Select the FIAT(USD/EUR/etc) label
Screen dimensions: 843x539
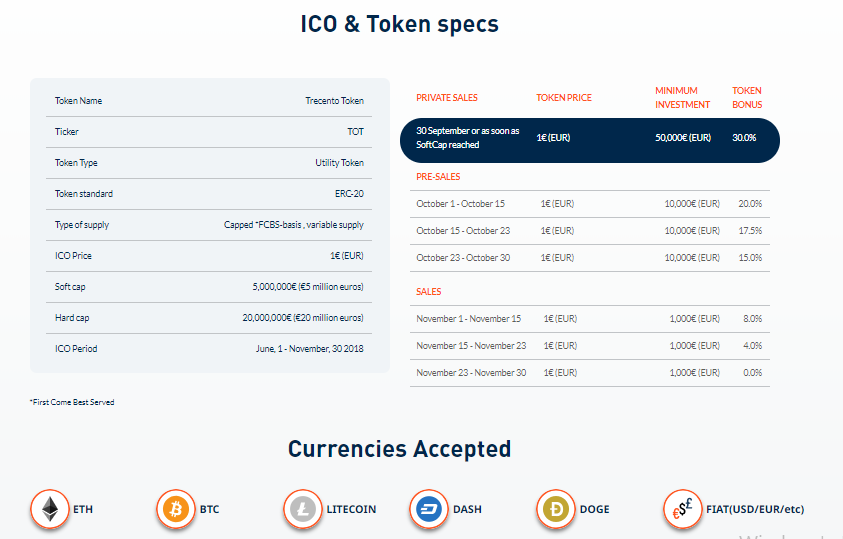point(755,509)
